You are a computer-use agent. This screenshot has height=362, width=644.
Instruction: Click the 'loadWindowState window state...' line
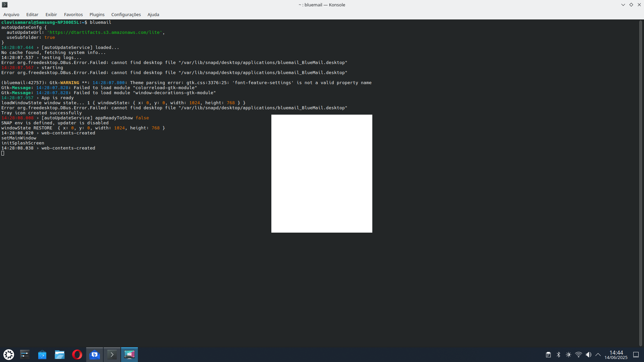123,103
